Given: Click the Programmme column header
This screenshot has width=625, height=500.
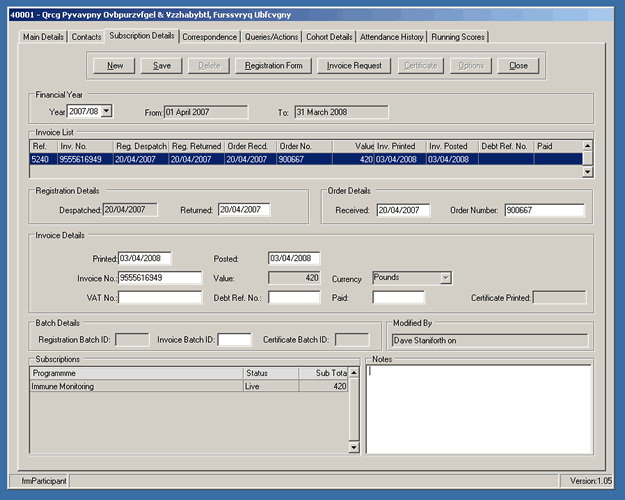Looking at the screenshot, I should [137, 373].
